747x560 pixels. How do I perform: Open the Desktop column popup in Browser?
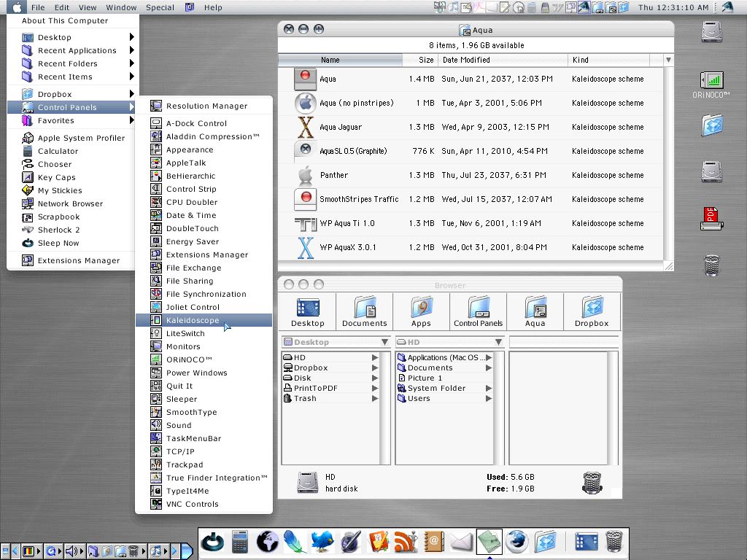(336, 342)
